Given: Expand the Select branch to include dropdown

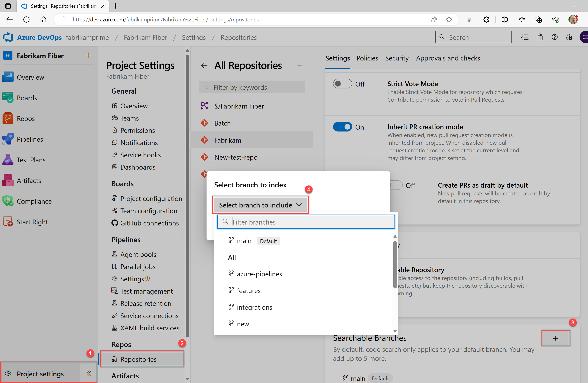Looking at the screenshot, I should (260, 205).
